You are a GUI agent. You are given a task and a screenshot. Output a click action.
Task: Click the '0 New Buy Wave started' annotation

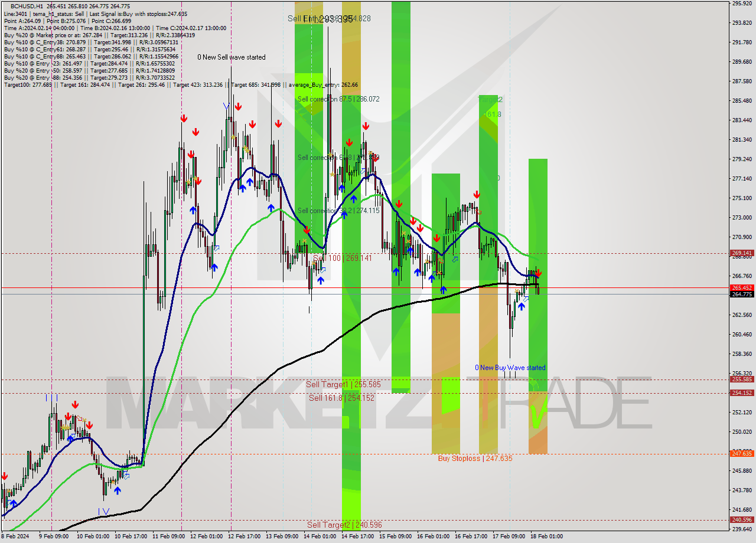point(510,368)
